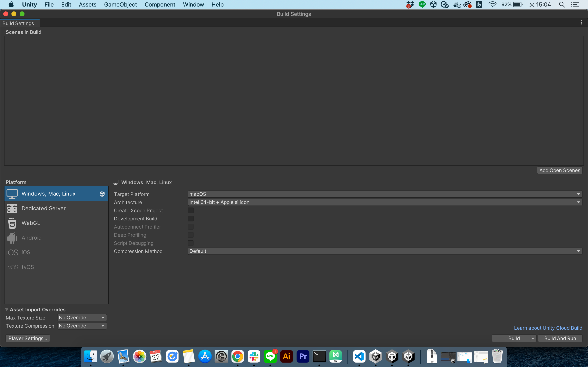Open Adobe Illustrator from the dock
Screen dimensions: 588x367
coord(286,356)
